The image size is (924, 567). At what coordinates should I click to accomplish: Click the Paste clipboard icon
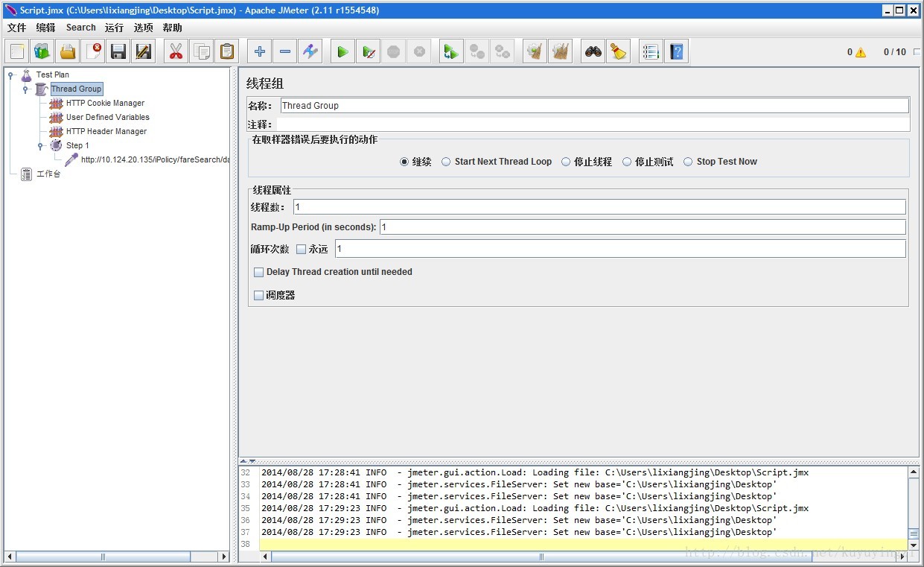(227, 51)
